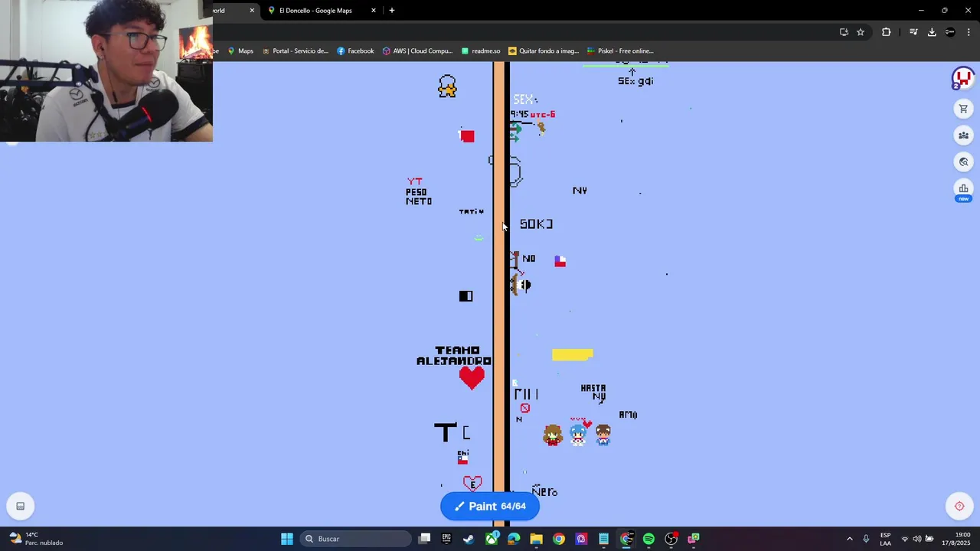
Task: Open the volume tray icon
Action: click(917, 539)
